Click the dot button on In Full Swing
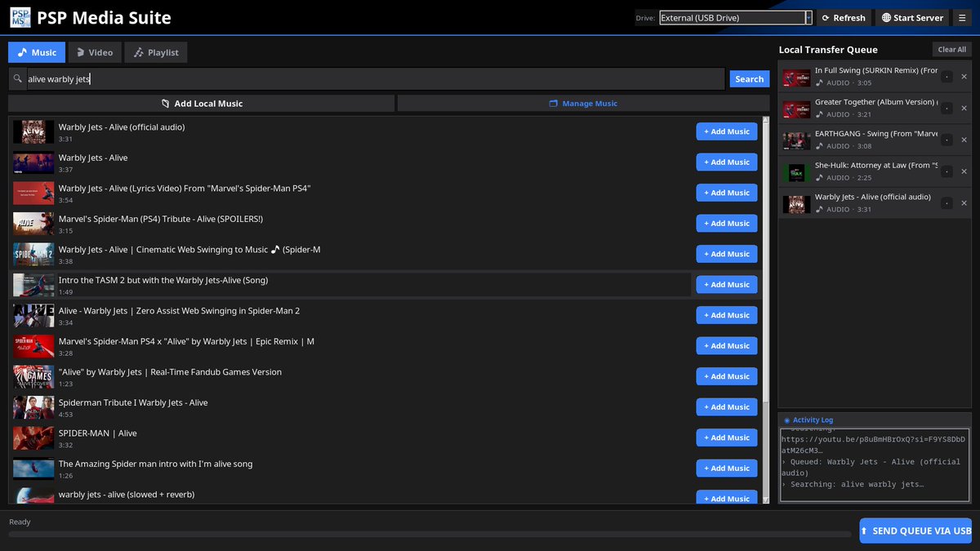980x551 pixels. coord(947,77)
